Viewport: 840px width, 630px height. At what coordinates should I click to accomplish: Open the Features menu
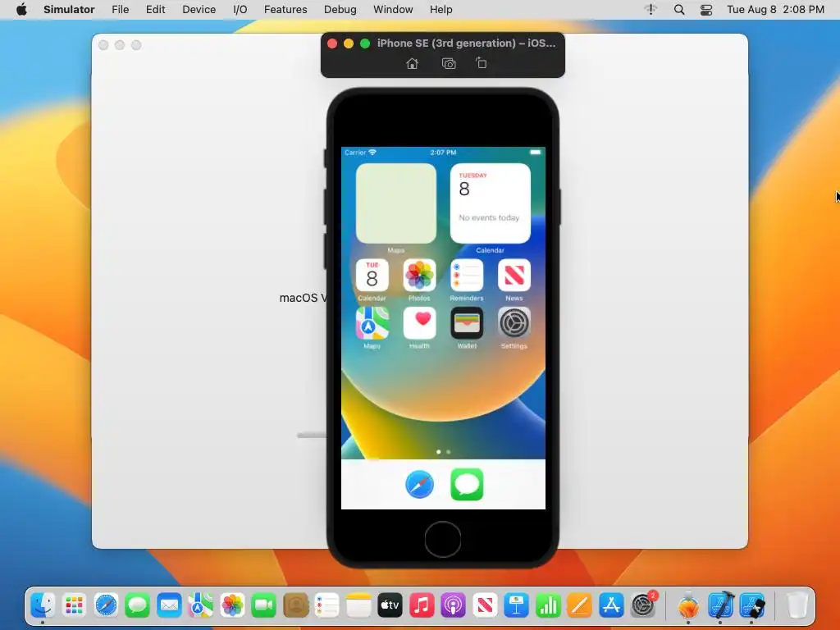point(285,10)
